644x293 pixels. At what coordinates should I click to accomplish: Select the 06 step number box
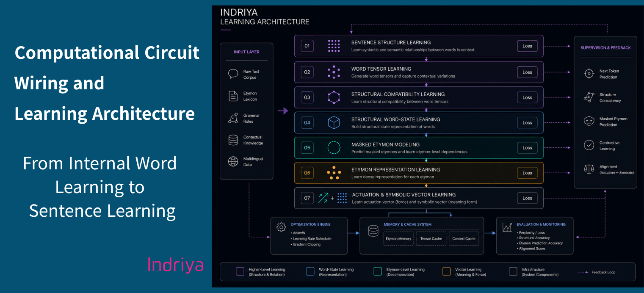tap(307, 173)
